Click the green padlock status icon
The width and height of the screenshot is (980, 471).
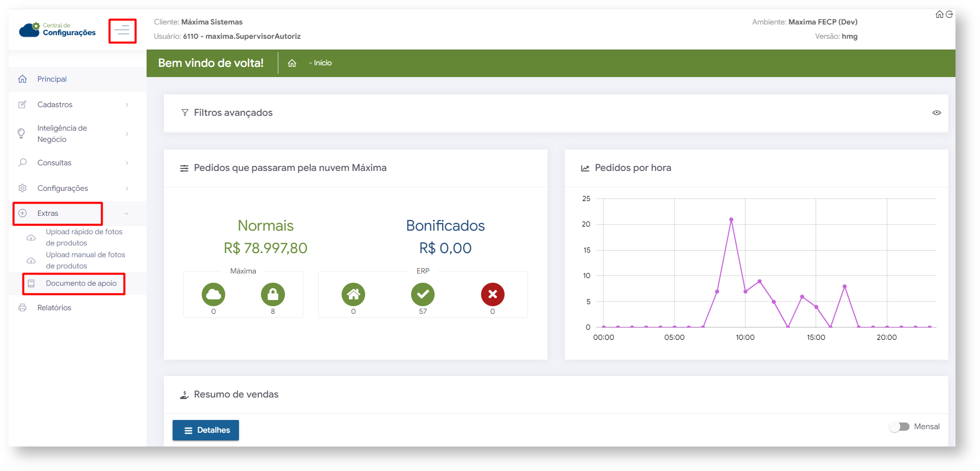[x=273, y=294]
